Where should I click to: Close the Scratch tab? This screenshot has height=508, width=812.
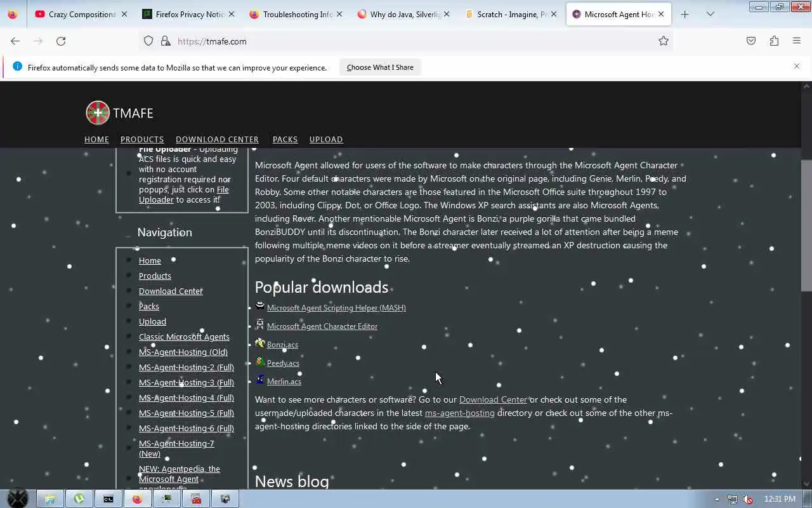[x=554, y=14]
